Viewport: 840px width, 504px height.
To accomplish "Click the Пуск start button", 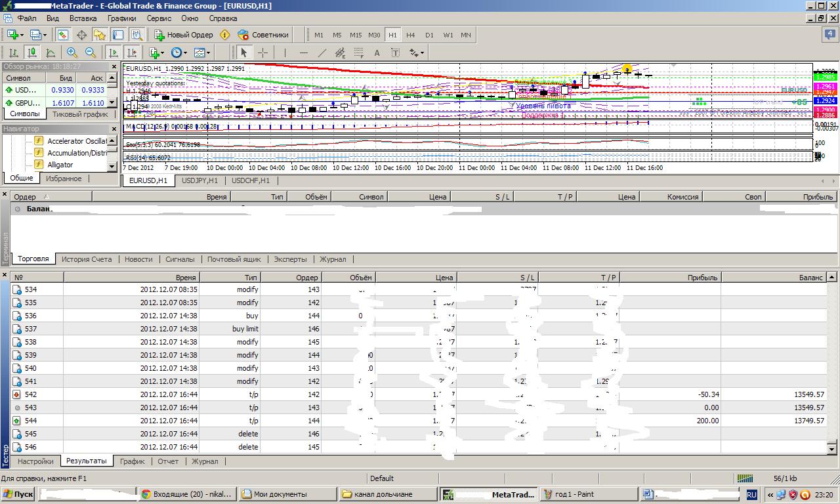I will click(18, 494).
